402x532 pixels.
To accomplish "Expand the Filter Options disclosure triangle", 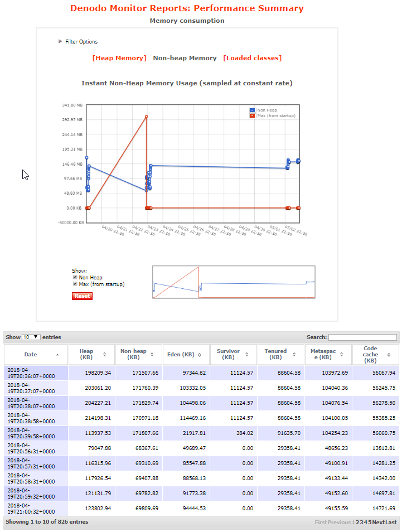I will (x=60, y=41).
